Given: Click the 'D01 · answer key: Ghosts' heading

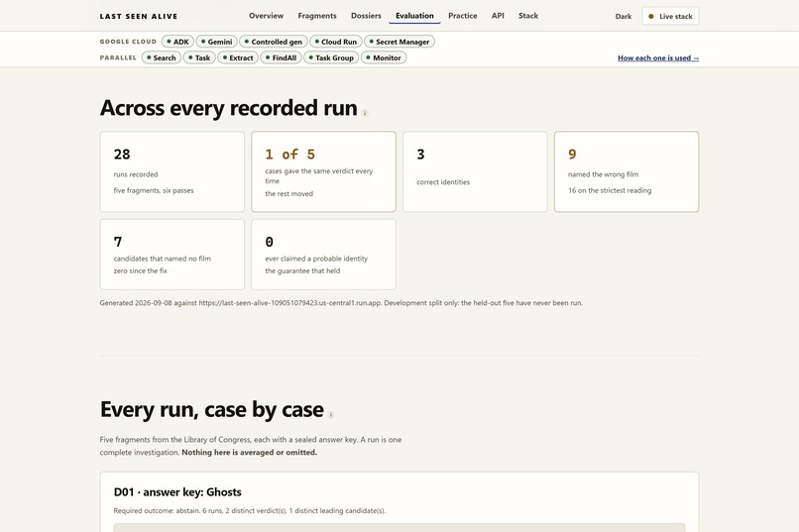Looking at the screenshot, I should pos(177,492).
